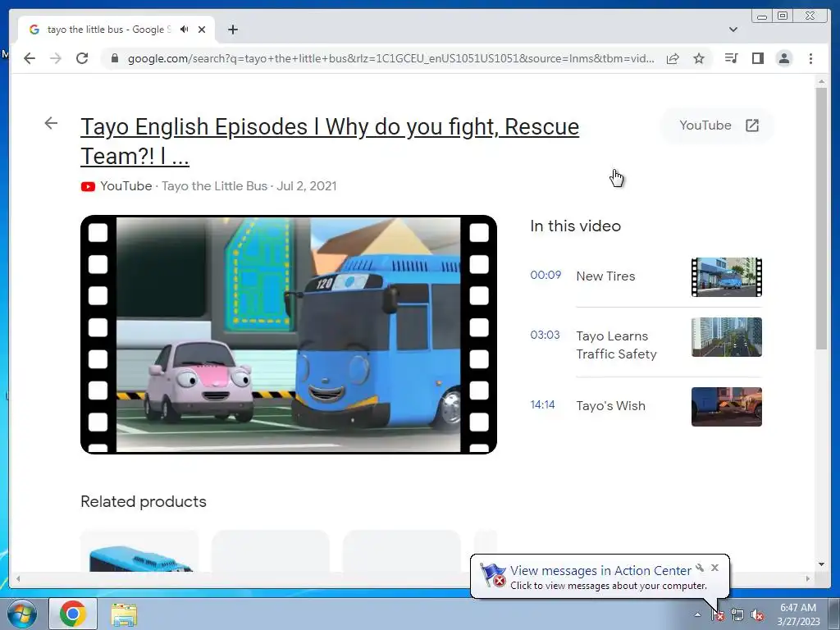
Task: Open the YouTube external link button
Action: click(719, 126)
